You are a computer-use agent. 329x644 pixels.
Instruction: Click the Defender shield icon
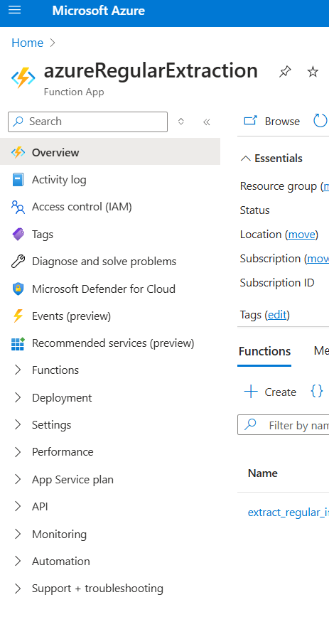[x=18, y=289]
